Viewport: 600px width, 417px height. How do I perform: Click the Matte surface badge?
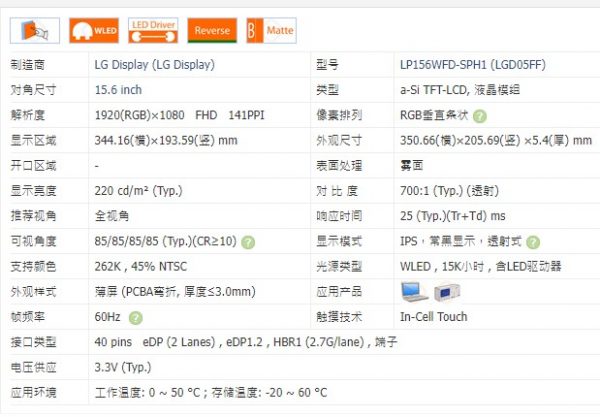click(272, 31)
